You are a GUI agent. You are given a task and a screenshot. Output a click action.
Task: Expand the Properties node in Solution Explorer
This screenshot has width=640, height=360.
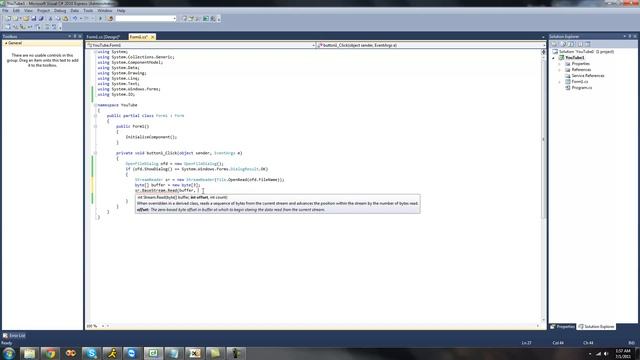(x=560, y=64)
